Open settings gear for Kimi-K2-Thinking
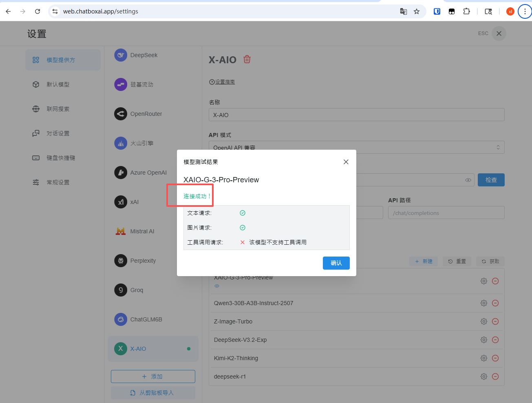The width and height of the screenshot is (532, 403). pyautogui.click(x=484, y=358)
